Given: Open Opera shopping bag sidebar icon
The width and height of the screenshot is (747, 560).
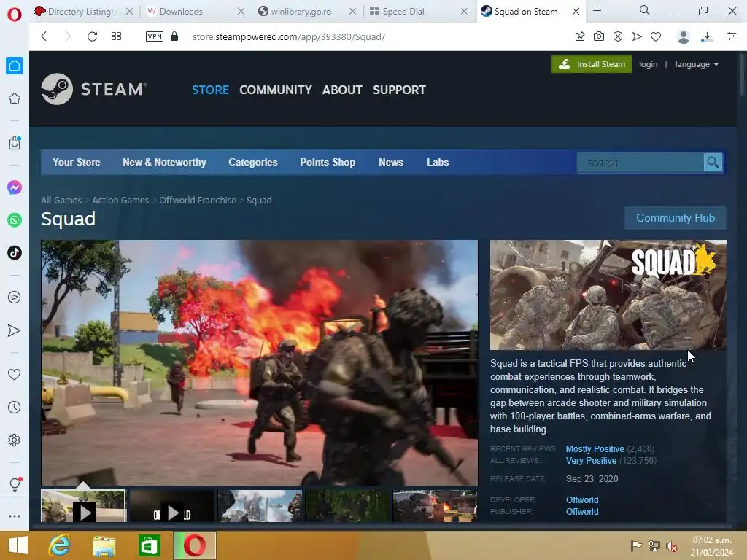Looking at the screenshot, I should click(x=15, y=143).
